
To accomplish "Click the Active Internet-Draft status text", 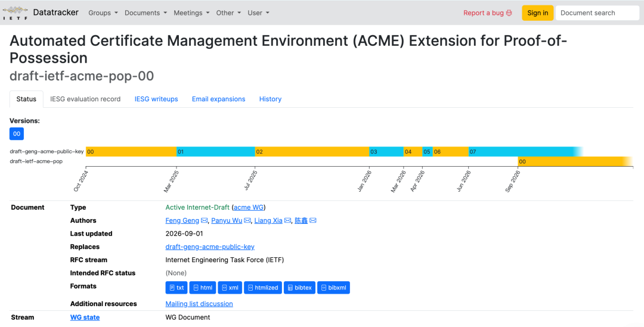I will pos(197,208).
